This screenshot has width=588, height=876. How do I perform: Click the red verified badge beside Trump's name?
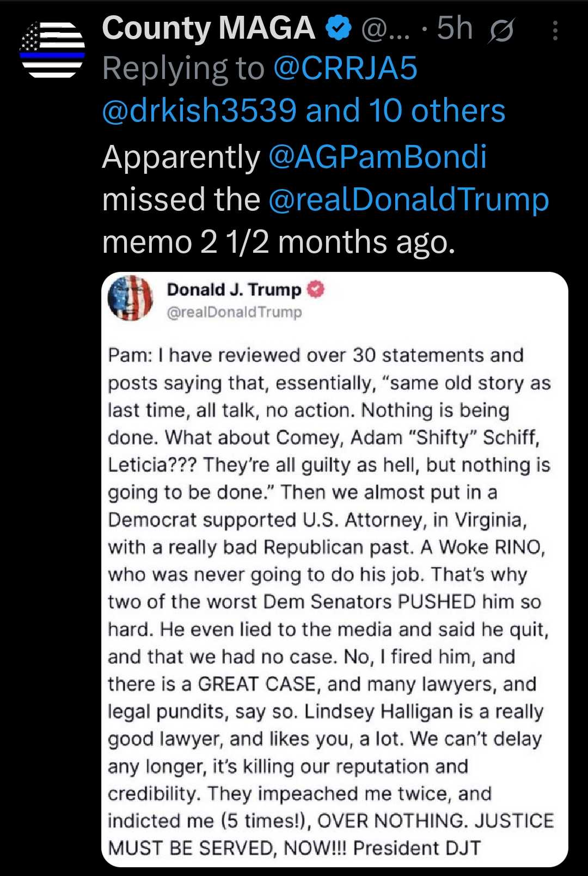[316, 289]
